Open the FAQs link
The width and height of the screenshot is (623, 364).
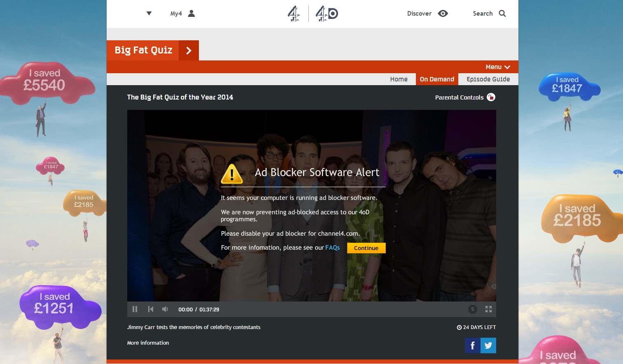332,248
